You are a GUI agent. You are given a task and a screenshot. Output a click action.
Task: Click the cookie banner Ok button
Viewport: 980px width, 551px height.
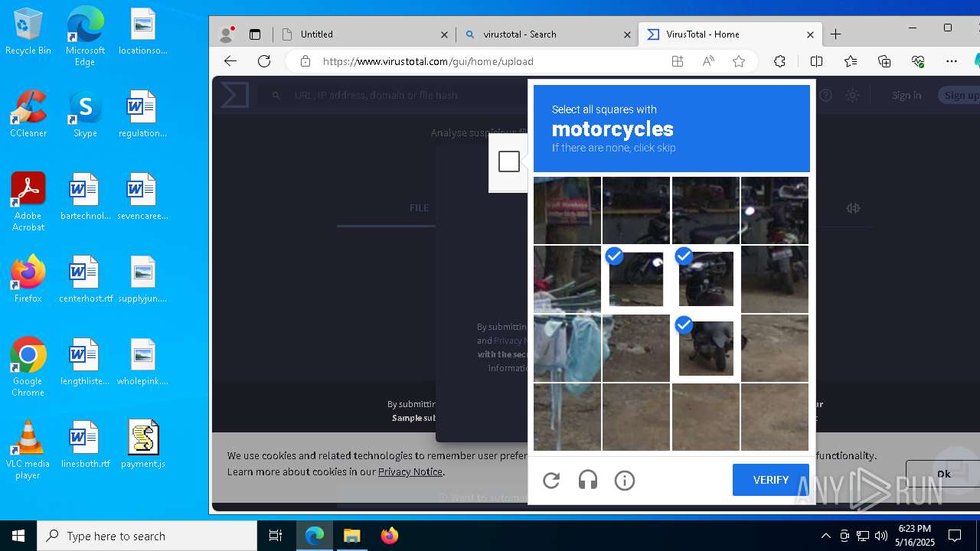pyautogui.click(x=943, y=474)
